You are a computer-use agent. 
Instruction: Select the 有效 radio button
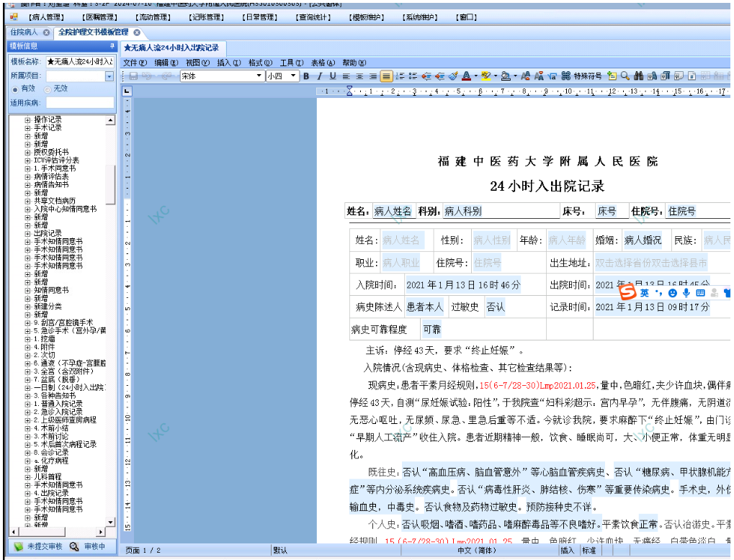pos(15,89)
